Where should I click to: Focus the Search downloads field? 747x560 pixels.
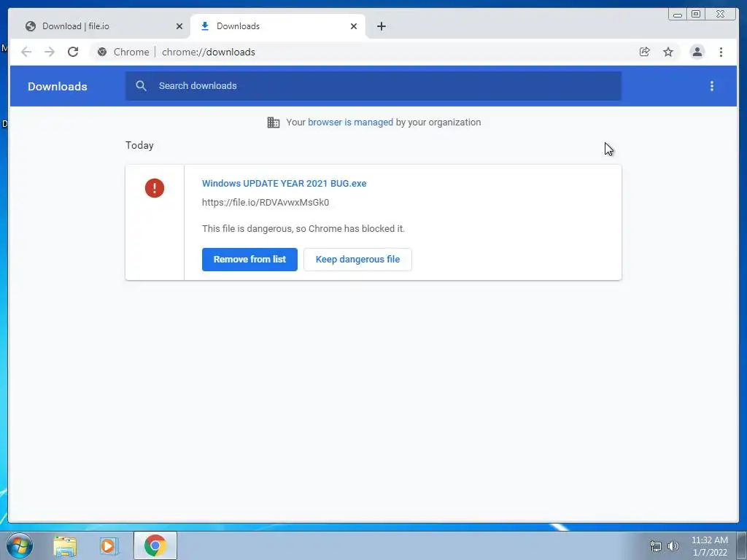point(373,86)
